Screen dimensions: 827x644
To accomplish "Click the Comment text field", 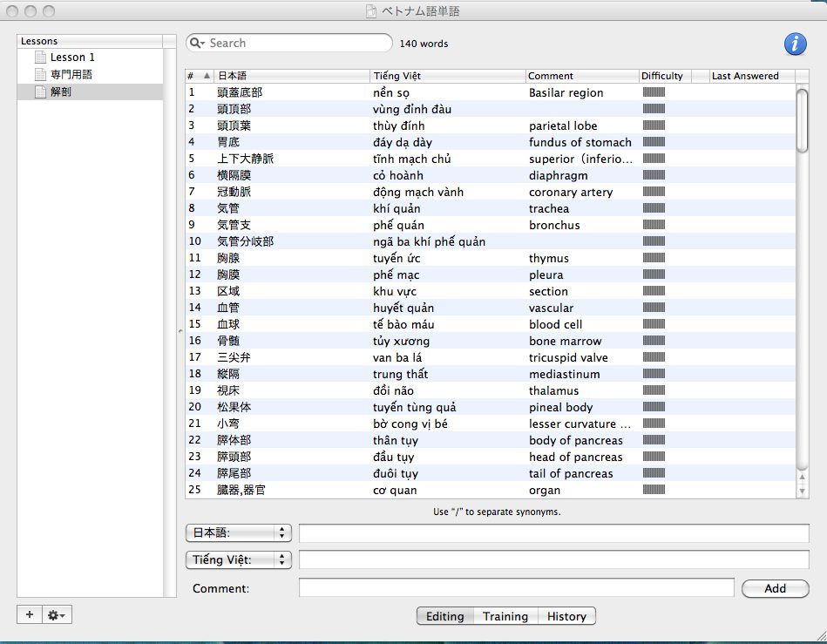I will point(517,587).
